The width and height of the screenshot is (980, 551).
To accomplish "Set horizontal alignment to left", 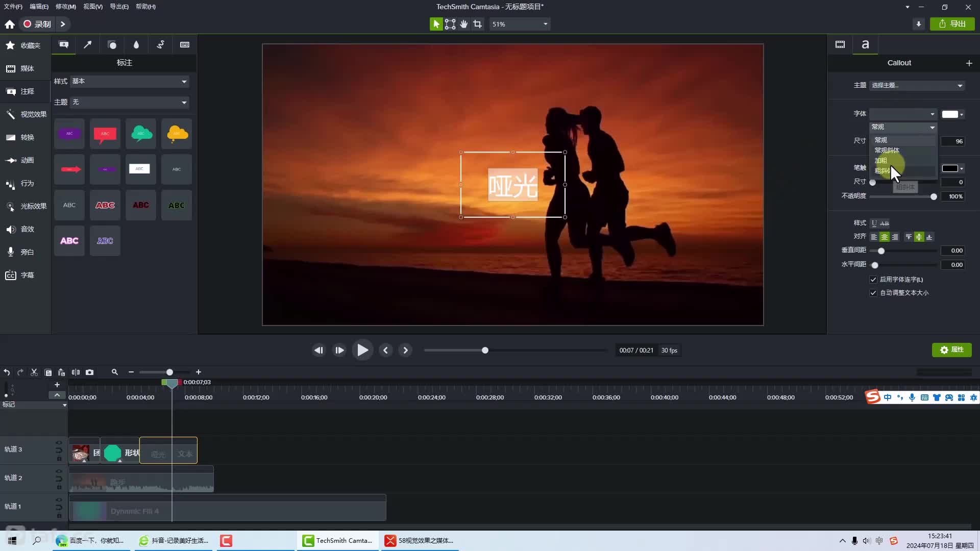I will [x=874, y=237].
